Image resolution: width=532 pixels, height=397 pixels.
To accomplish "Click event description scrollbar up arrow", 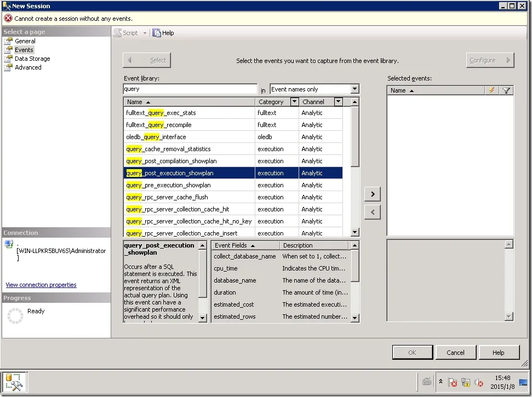I will click(203, 245).
